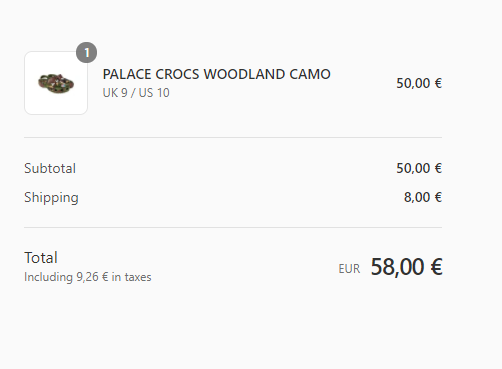The image size is (502, 369).
Task: Click the Palace Crocs product thumbnail
Action: [56, 83]
